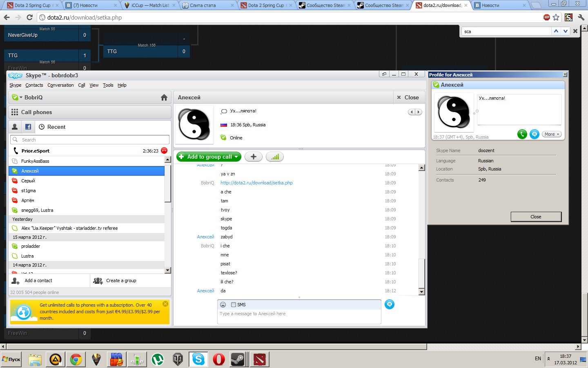Open Skype Home with the house icon

pyautogui.click(x=164, y=97)
